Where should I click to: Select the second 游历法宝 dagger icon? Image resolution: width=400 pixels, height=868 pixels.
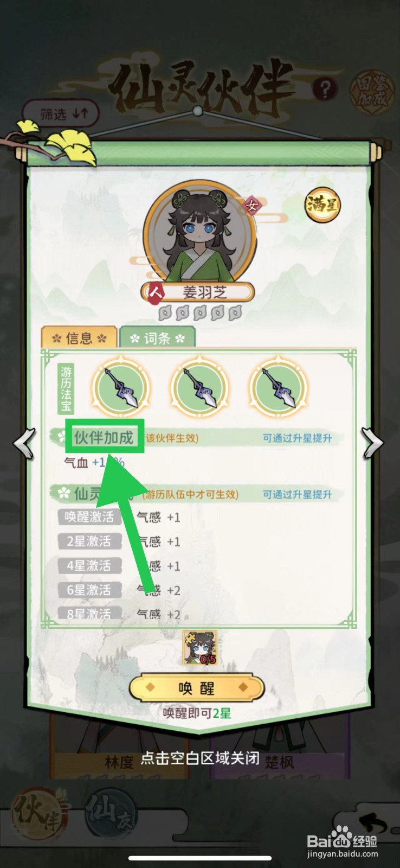pyautogui.click(x=199, y=387)
